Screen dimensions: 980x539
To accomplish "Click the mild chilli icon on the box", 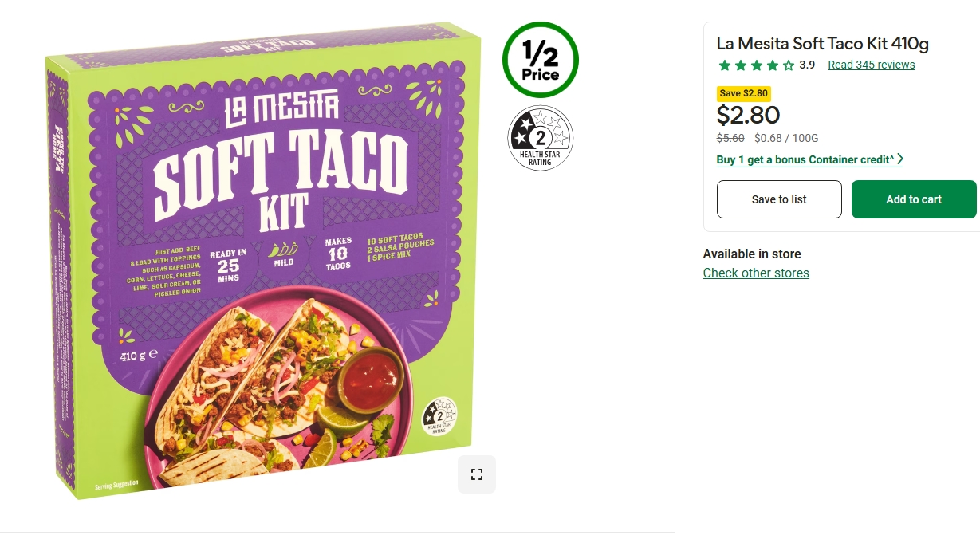I will click(x=283, y=251).
